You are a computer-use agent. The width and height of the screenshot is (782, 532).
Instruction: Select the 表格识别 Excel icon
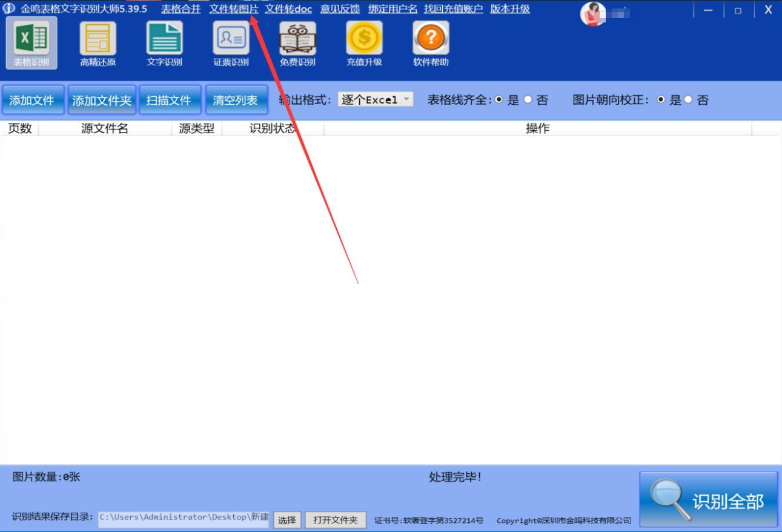click(31, 43)
